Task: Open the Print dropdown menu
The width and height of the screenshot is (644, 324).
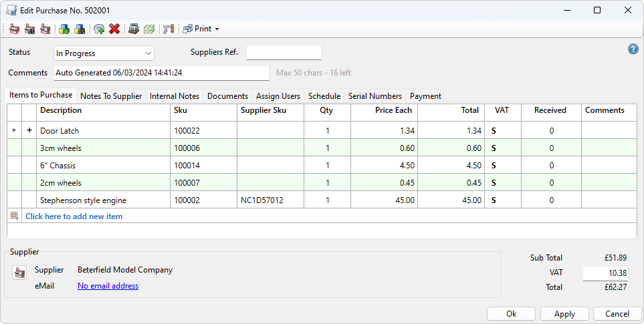Action: (201, 29)
